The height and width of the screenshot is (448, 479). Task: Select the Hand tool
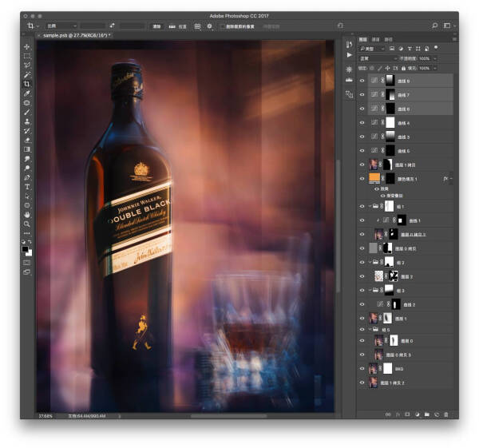pyautogui.click(x=27, y=215)
